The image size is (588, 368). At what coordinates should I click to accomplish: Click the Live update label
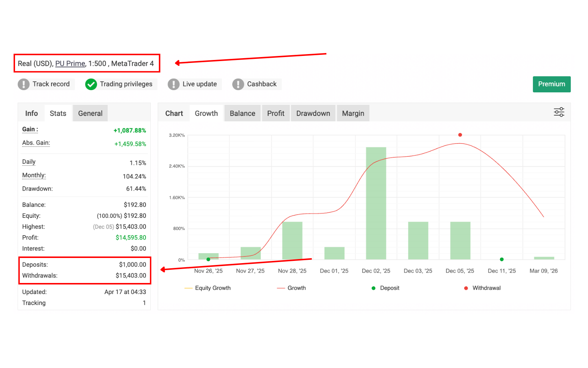coord(200,84)
